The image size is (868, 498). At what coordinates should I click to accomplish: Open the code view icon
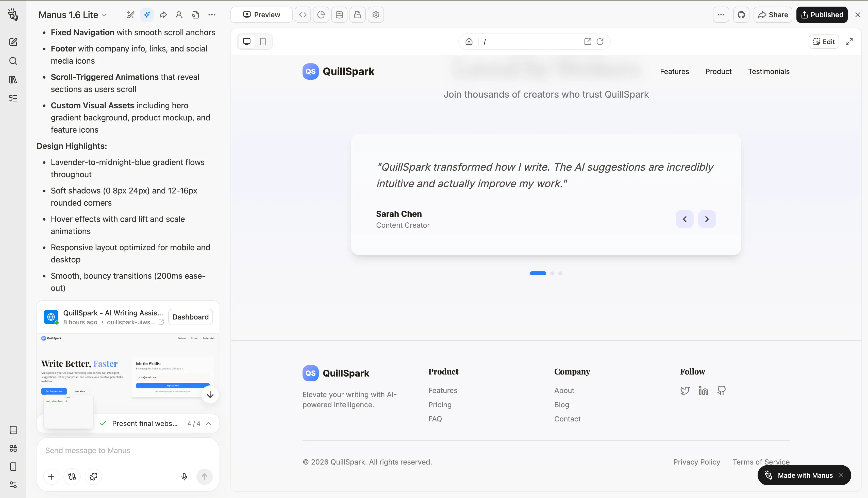click(303, 15)
